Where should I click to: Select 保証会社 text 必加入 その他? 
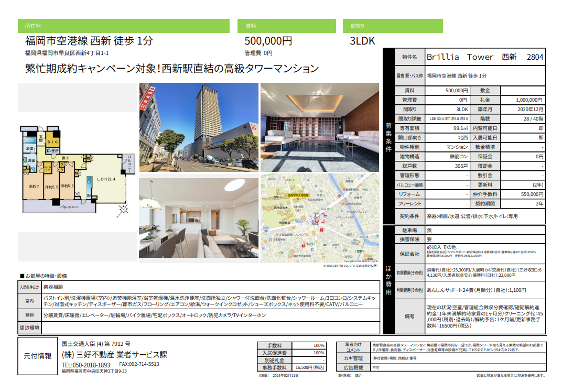coord(441,247)
